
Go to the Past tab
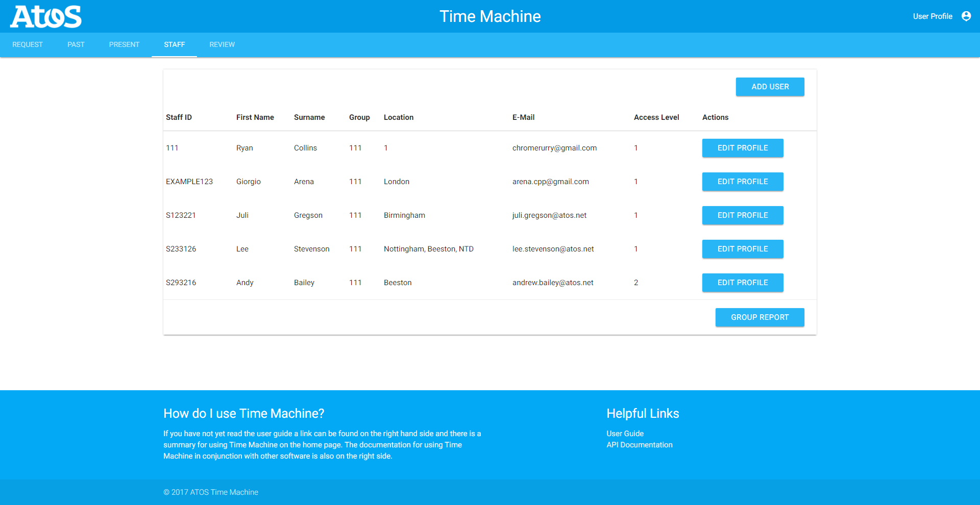click(x=76, y=45)
